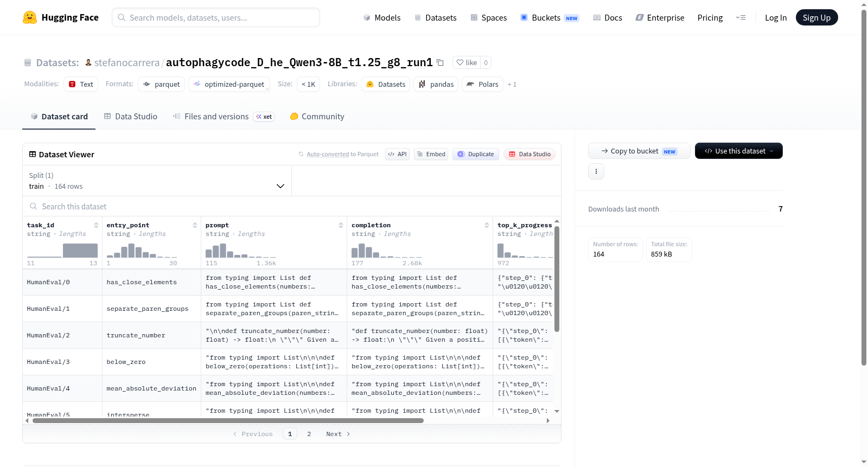Show the +1 additional libraries
Image resolution: width=868 pixels, height=467 pixels.
(x=512, y=84)
